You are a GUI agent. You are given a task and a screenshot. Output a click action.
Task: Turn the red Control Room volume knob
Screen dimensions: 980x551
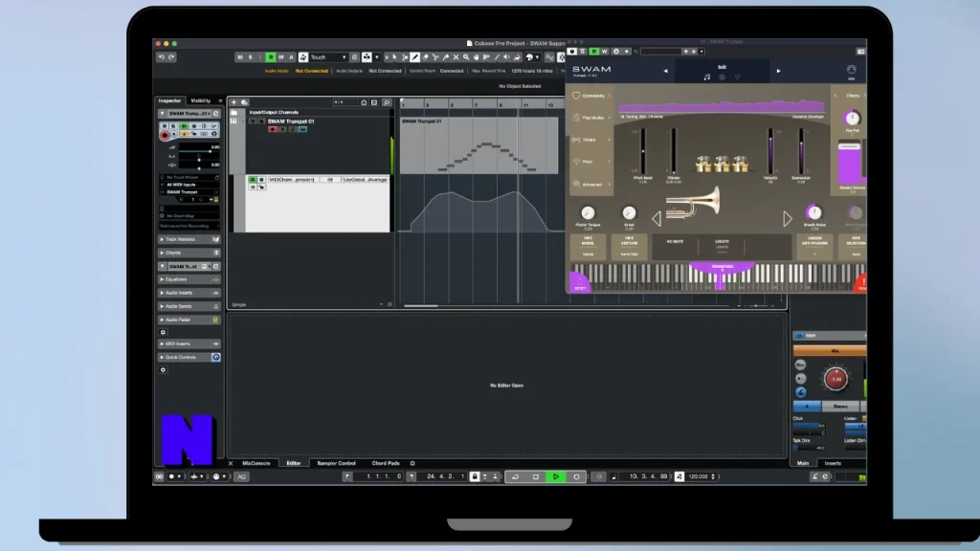[835, 379]
